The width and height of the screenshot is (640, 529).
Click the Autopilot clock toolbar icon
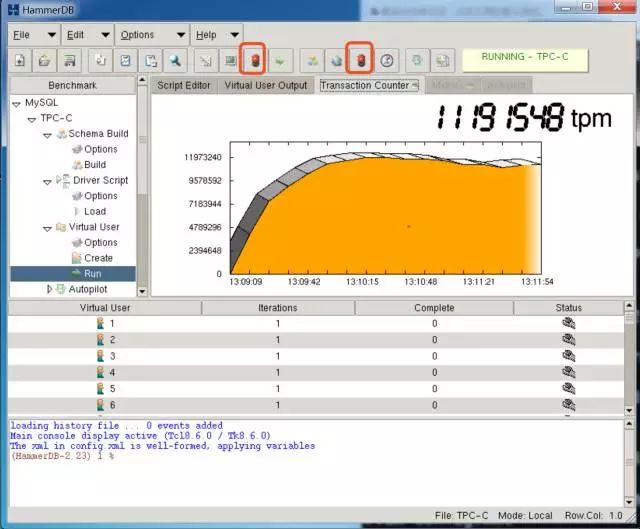387,61
